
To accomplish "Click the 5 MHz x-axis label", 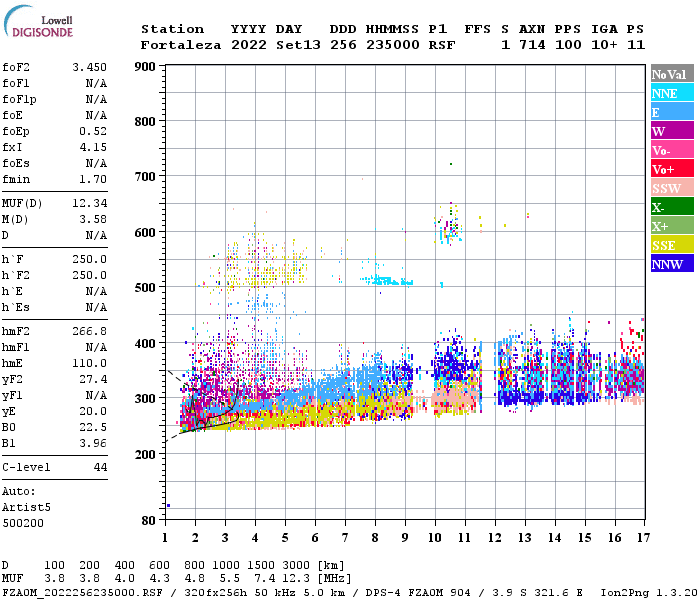I will tap(285, 538).
